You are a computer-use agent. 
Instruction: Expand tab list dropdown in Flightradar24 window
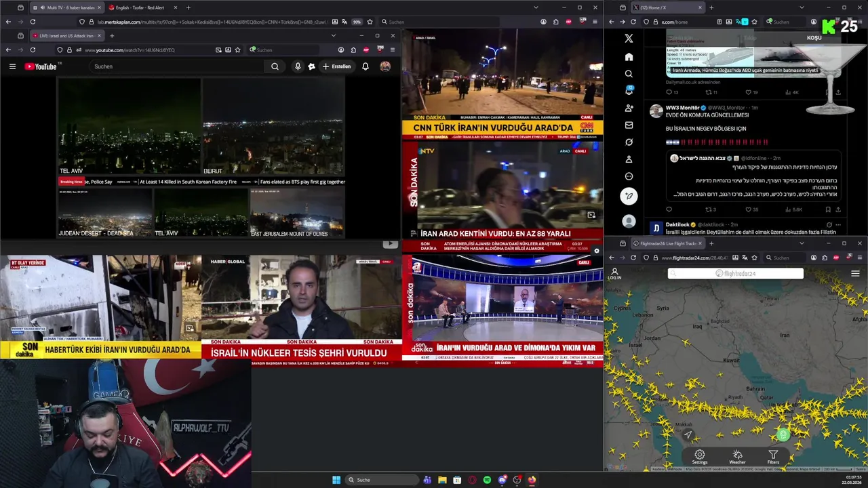(802, 243)
